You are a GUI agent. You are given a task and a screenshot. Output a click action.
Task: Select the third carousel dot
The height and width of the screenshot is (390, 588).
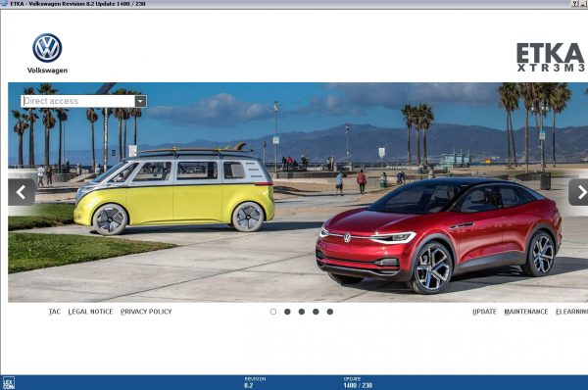pos(302,312)
